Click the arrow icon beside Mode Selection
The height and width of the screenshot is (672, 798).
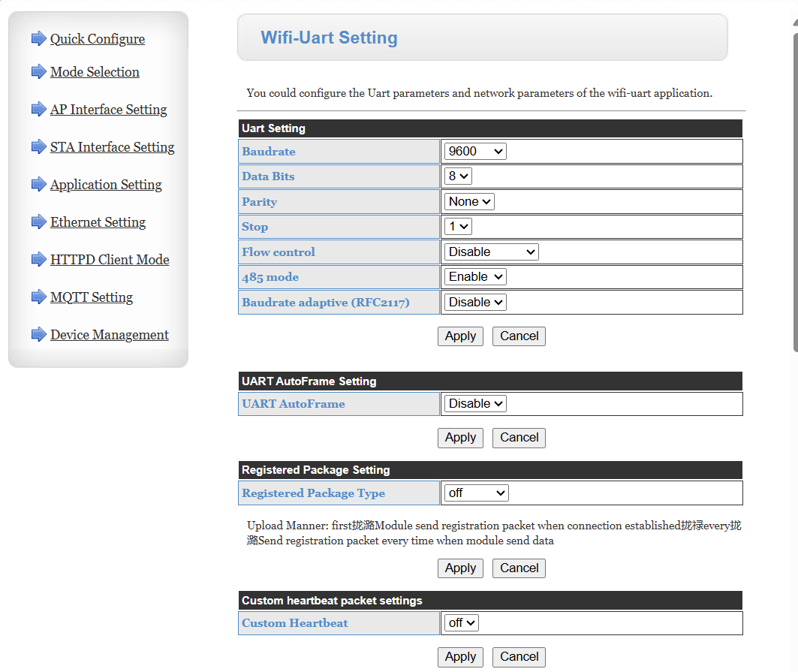(x=39, y=72)
